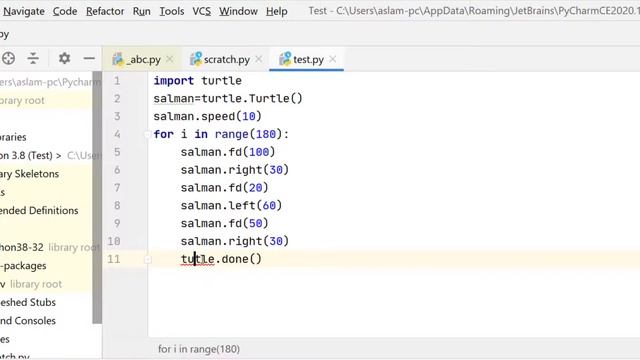Viewport: 640px width, 360px height.
Task: Close the scratch.py tab
Action: (259, 60)
